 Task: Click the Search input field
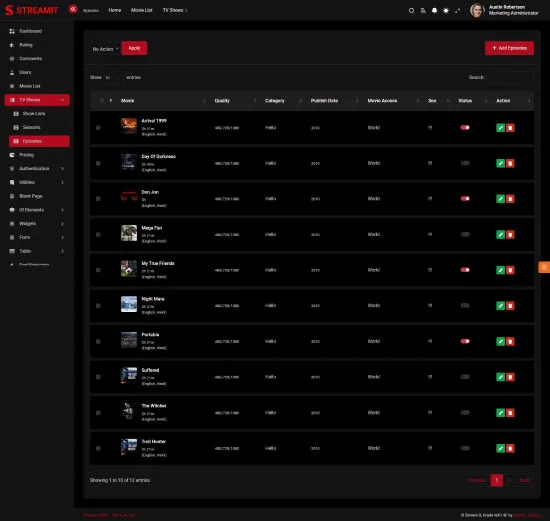tap(510, 77)
